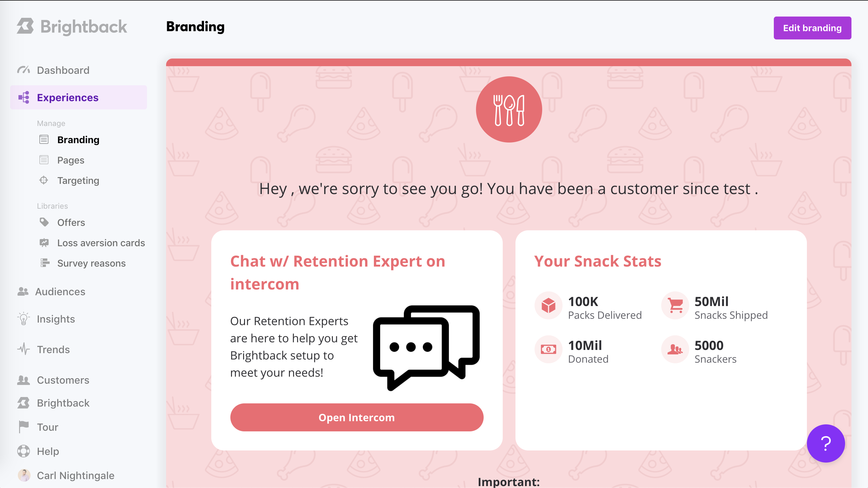Select Branding in the Manage menu
Image resolution: width=868 pixels, height=488 pixels.
pos(78,140)
